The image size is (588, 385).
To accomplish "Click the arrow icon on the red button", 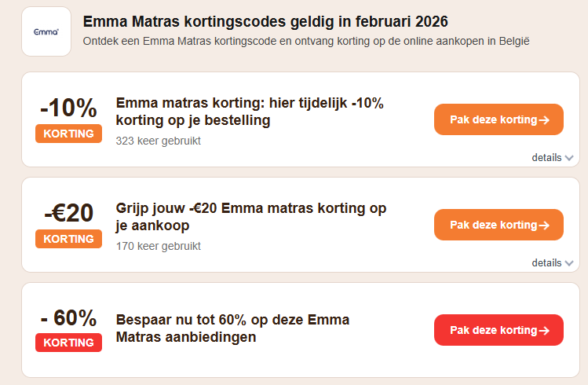I will [x=543, y=330].
